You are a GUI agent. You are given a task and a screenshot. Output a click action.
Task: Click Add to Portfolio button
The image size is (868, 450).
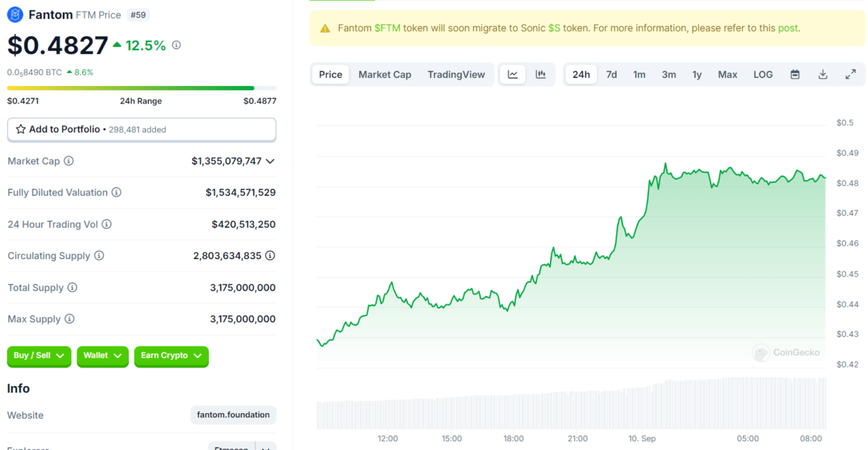tap(141, 130)
